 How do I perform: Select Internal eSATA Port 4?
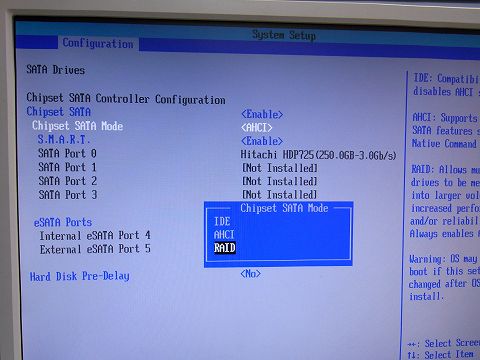[95, 236]
